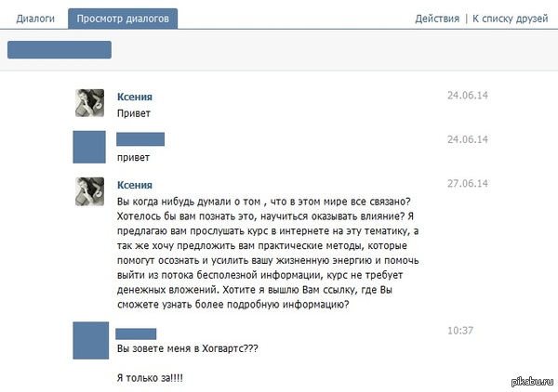The height and width of the screenshot is (392, 558).
Task: Click the redacted blue bar under the tabs
Action: [60, 50]
